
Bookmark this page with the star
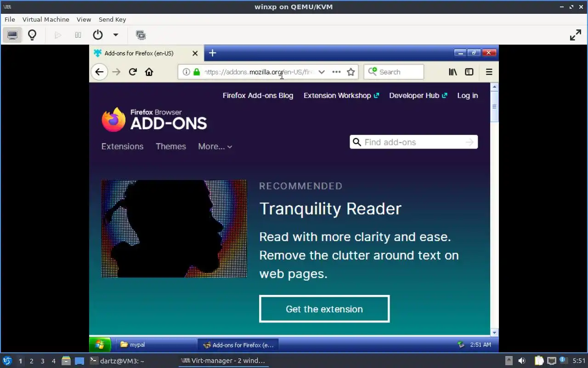tap(351, 72)
